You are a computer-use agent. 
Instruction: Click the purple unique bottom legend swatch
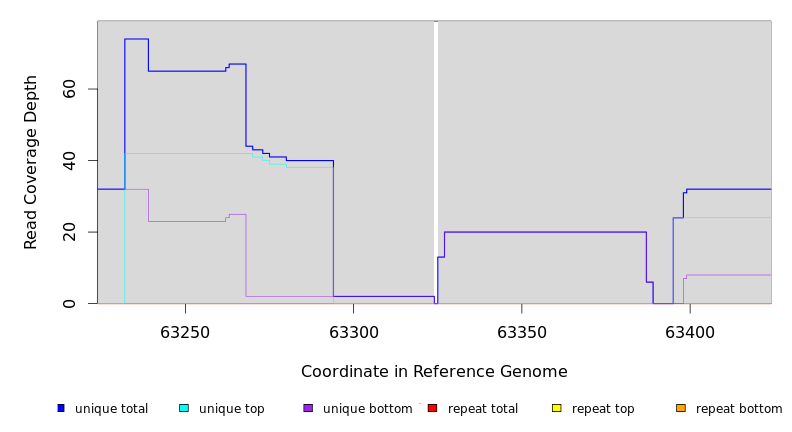click(x=308, y=408)
